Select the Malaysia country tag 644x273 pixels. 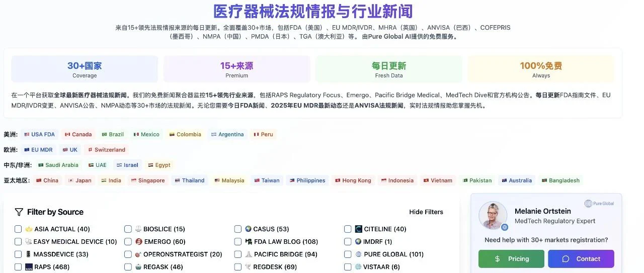tap(229, 180)
